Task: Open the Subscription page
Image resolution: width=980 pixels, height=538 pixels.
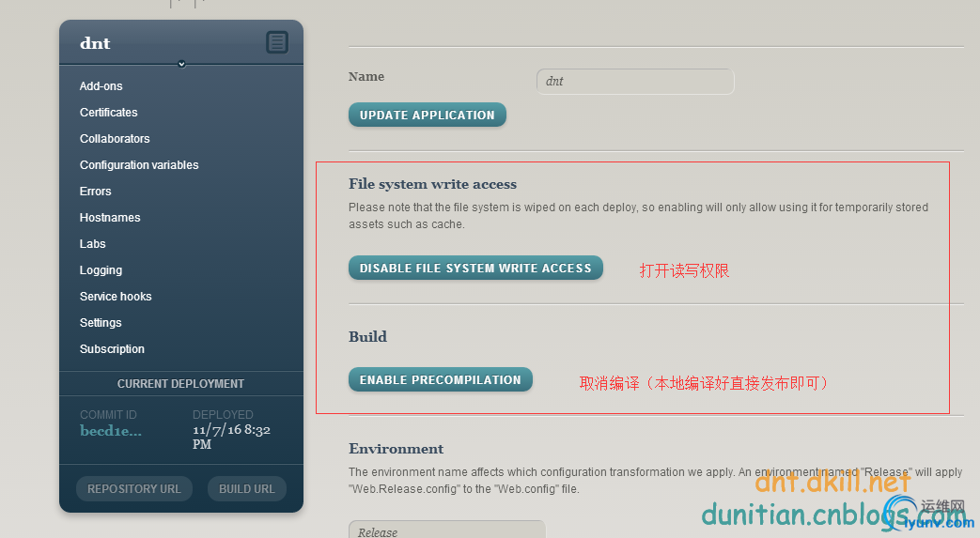Action: [112, 348]
